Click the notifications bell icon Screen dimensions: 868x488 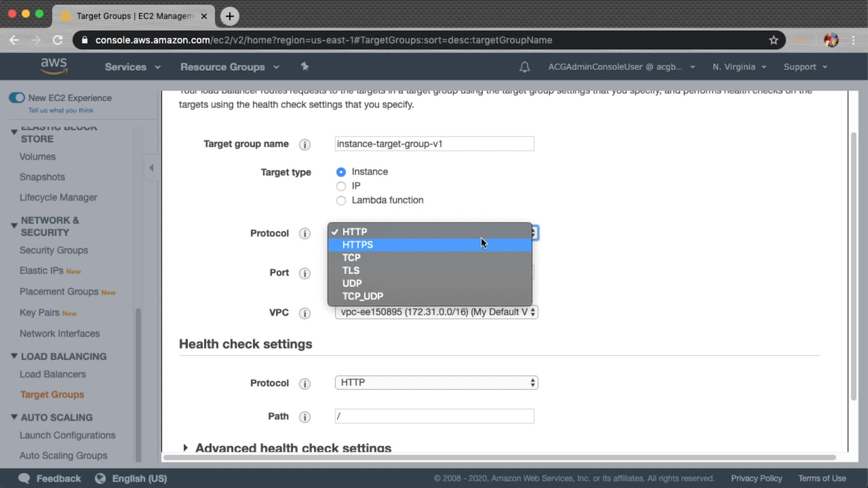tap(524, 67)
